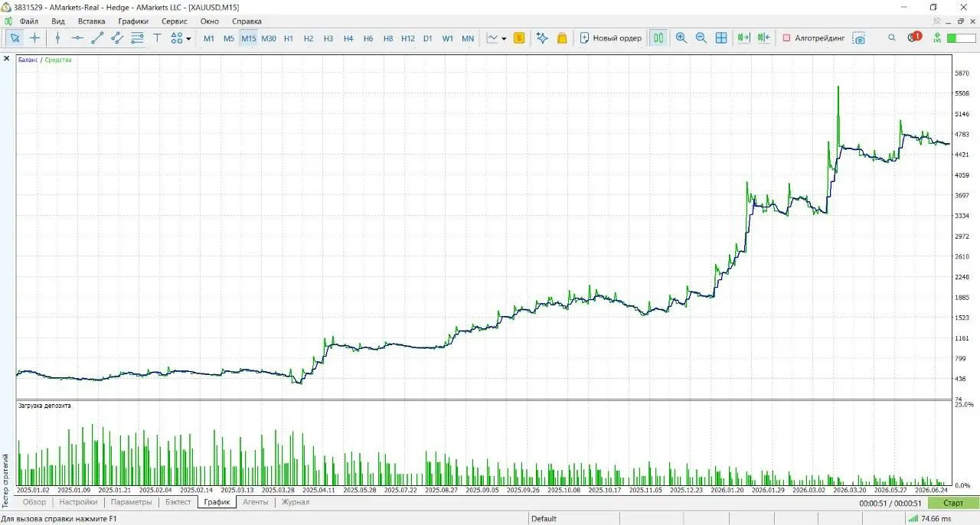Open the Вид menu
This screenshot has height=525, width=980.
pyautogui.click(x=58, y=21)
